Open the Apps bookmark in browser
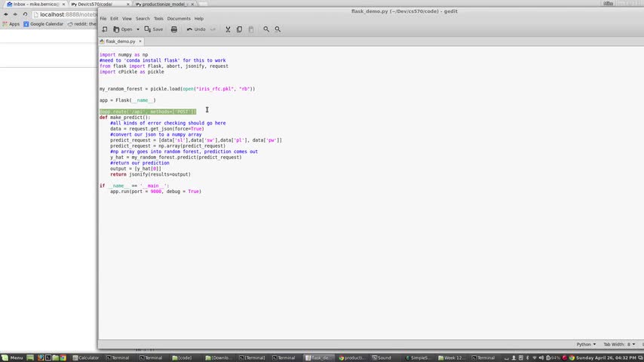This screenshot has height=362, width=644. (11, 24)
